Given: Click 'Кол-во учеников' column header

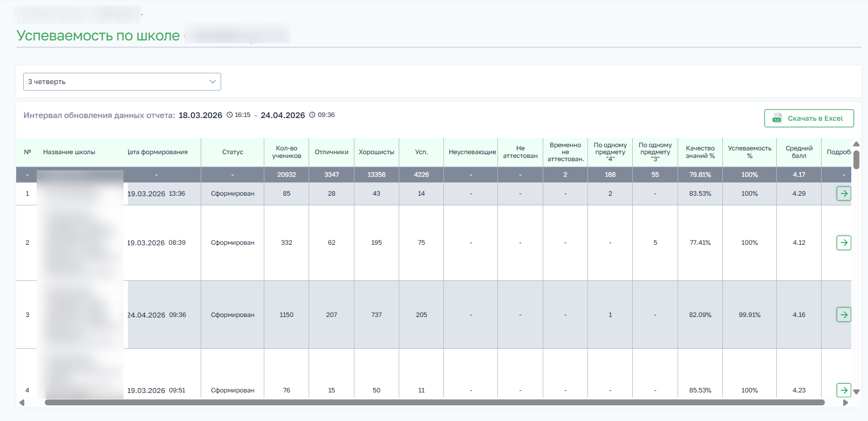Looking at the screenshot, I should (286, 152).
